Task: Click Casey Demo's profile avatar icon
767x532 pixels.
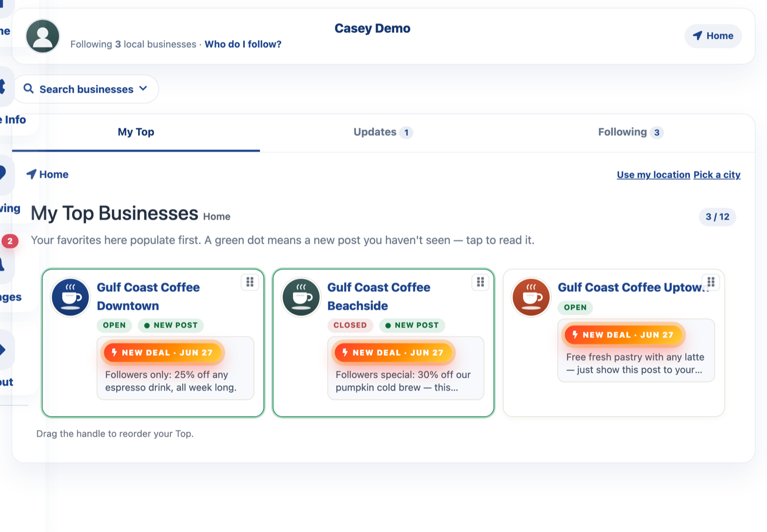Action: click(x=43, y=36)
